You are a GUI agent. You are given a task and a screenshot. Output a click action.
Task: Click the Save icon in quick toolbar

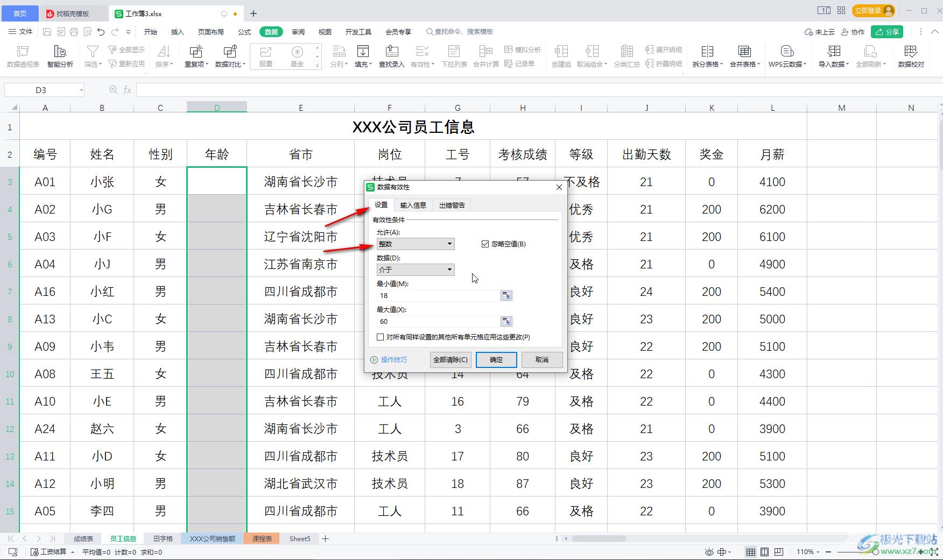point(47,32)
